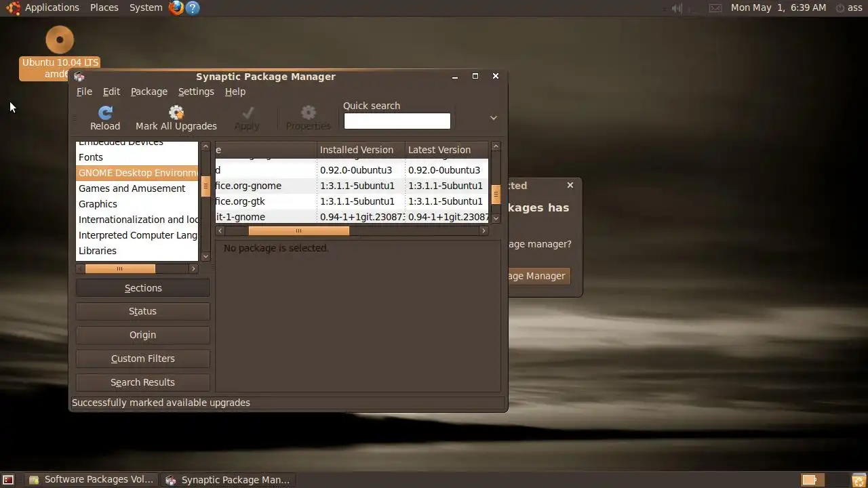Open package Properties toolbar icon

pos(309,113)
